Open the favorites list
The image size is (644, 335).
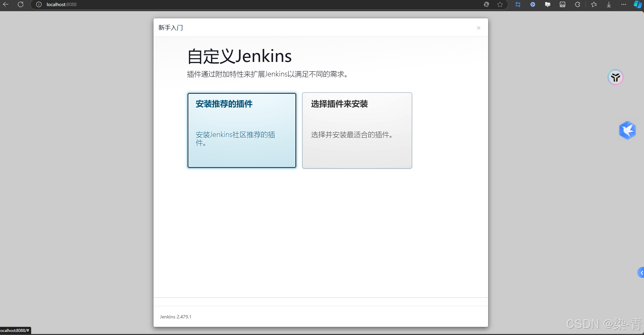pos(594,4)
